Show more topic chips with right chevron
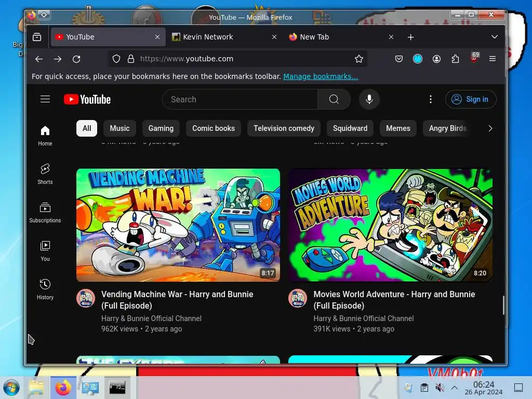This screenshot has width=532, height=399. [x=490, y=128]
